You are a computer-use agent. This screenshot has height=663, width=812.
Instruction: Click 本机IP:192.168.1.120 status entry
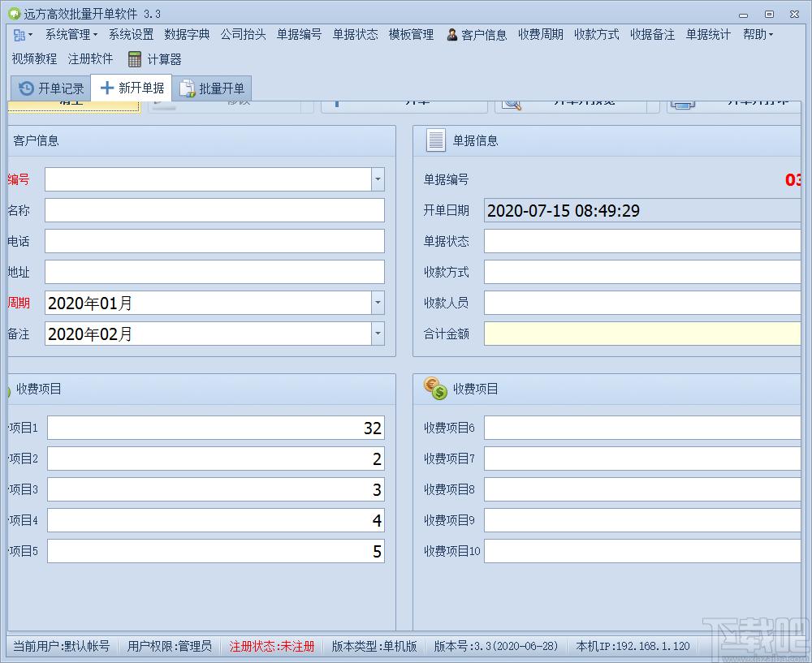pyautogui.click(x=633, y=646)
